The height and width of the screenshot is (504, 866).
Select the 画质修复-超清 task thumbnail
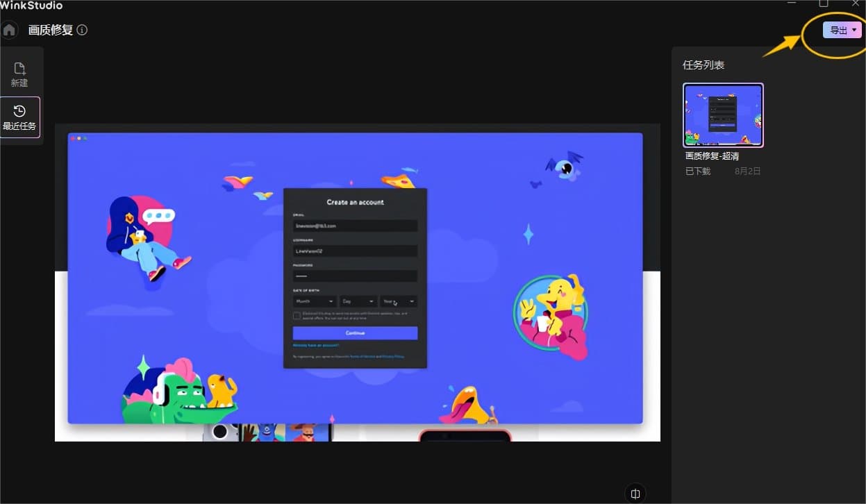[723, 115]
